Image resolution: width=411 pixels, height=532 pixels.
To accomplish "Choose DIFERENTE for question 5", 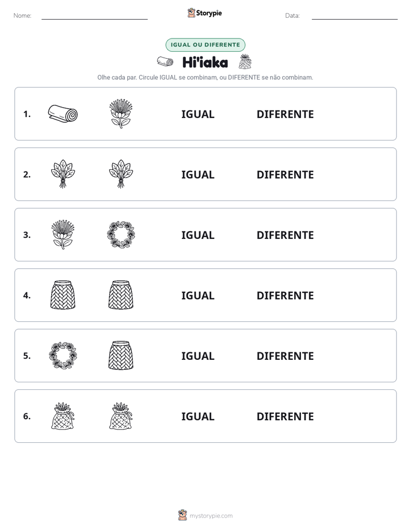I will (285, 356).
